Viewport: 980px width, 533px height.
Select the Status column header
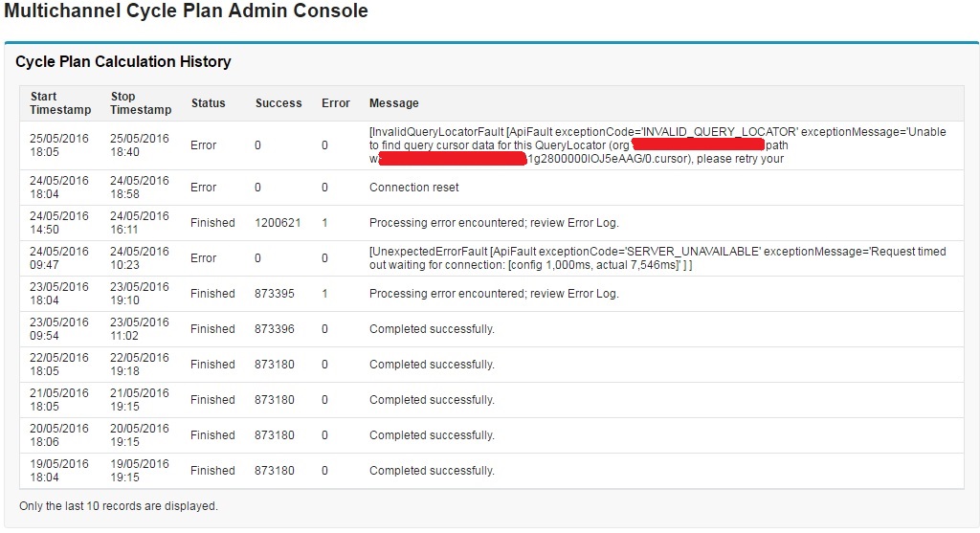(208, 103)
